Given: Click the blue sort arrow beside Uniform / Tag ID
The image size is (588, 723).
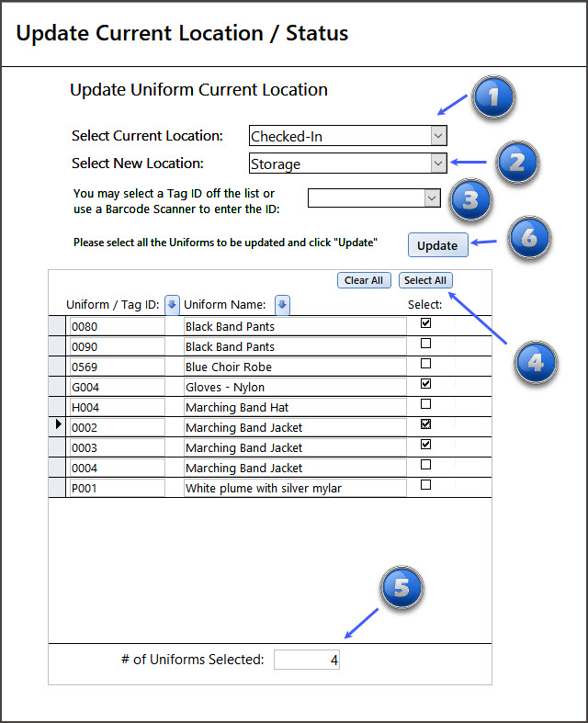Looking at the screenshot, I should click(x=172, y=304).
